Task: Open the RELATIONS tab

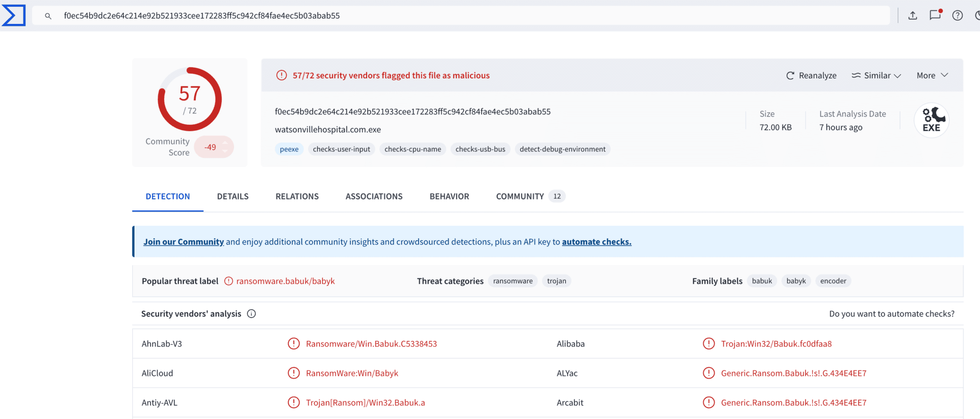Action: click(x=297, y=197)
